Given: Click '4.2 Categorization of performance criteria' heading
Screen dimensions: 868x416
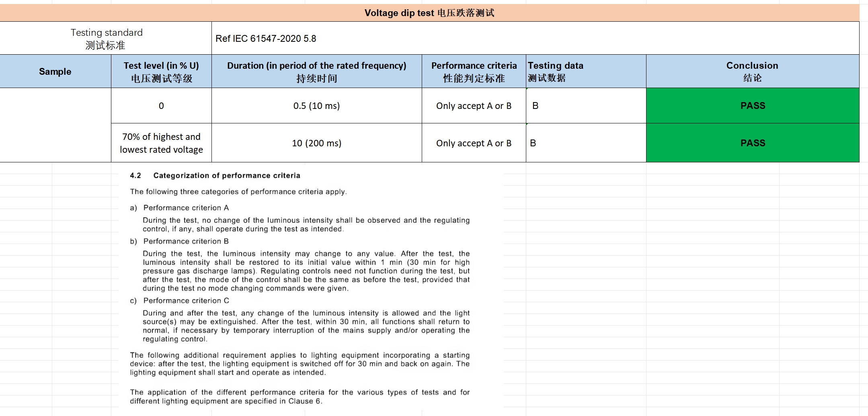Looking at the screenshot, I should point(215,176).
